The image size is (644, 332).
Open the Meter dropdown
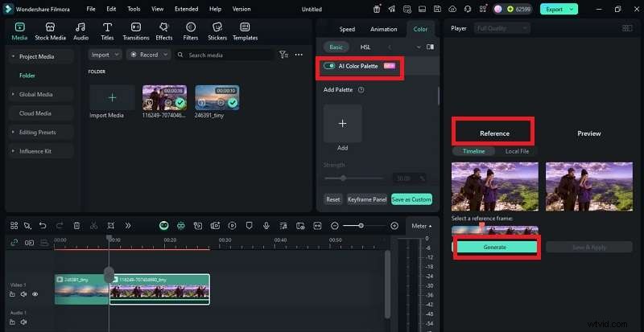(421, 226)
